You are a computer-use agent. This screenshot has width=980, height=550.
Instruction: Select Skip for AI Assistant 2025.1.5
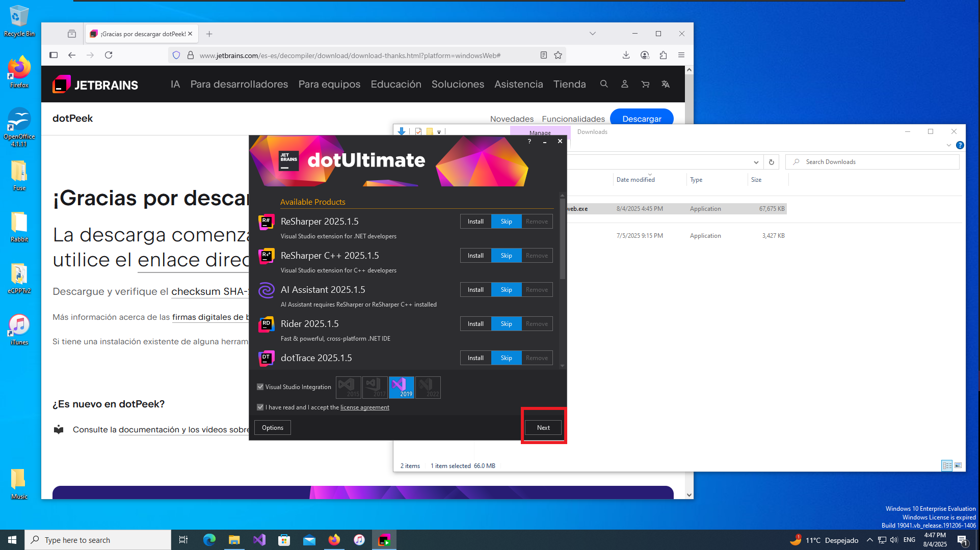[x=506, y=290]
